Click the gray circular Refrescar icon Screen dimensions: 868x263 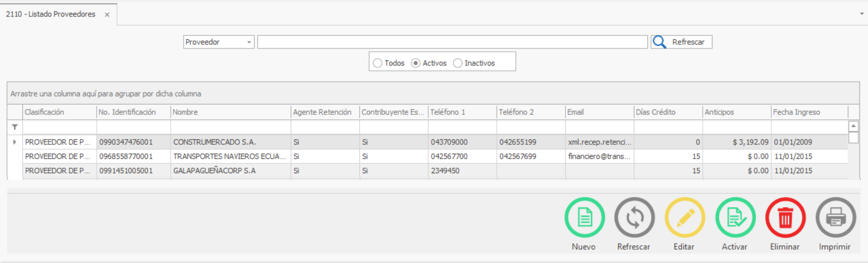(x=634, y=217)
